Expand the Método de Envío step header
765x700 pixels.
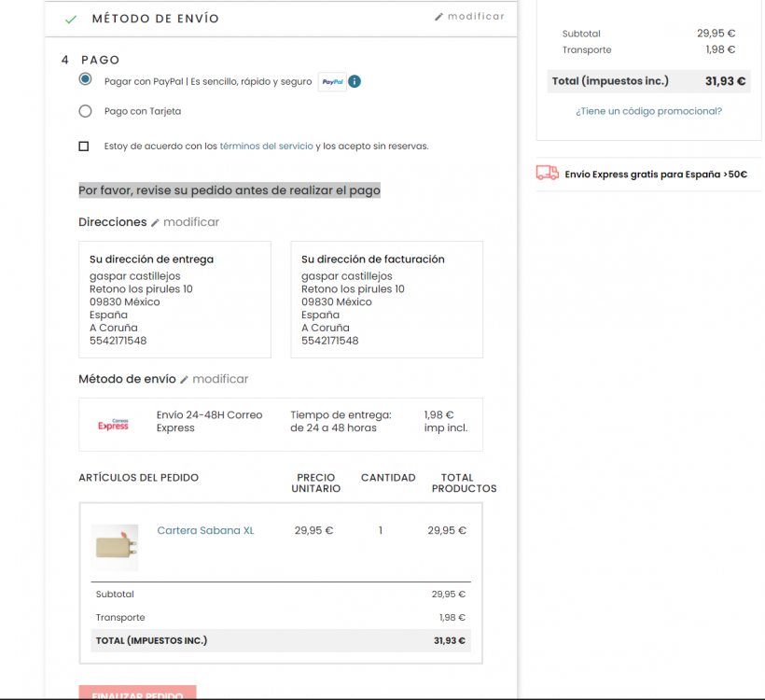coord(281,19)
